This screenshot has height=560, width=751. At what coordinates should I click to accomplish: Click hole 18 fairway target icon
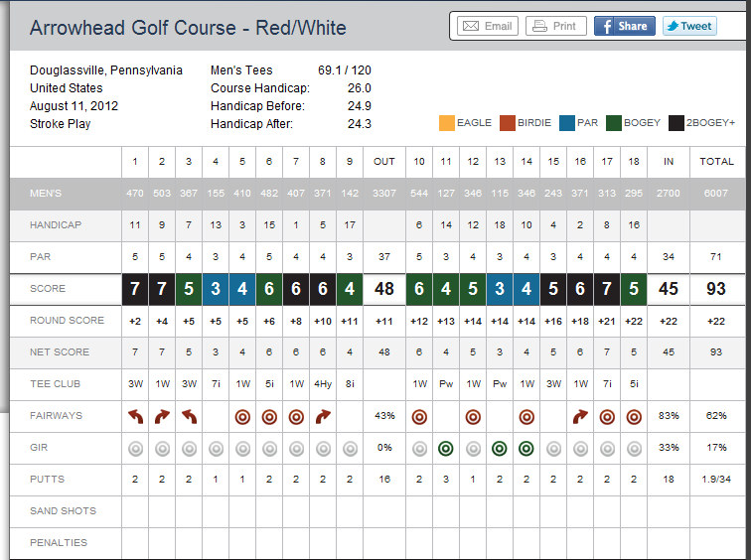pos(634,416)
